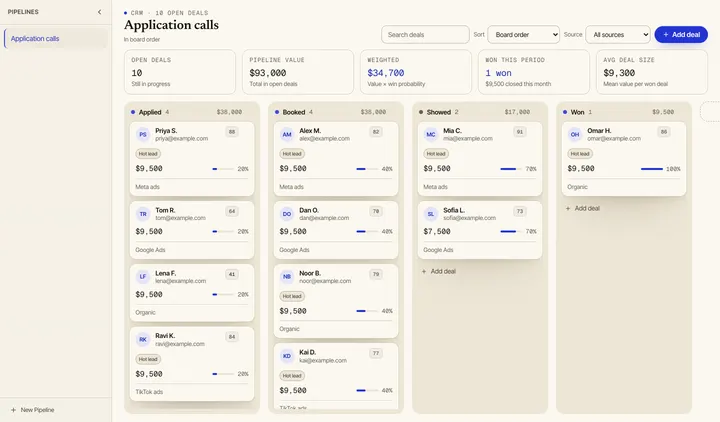The height and width of the screenshot is (422, 720).
Task: Click the Avg Deal Size $9,300 value
Action: coord(619,73)
